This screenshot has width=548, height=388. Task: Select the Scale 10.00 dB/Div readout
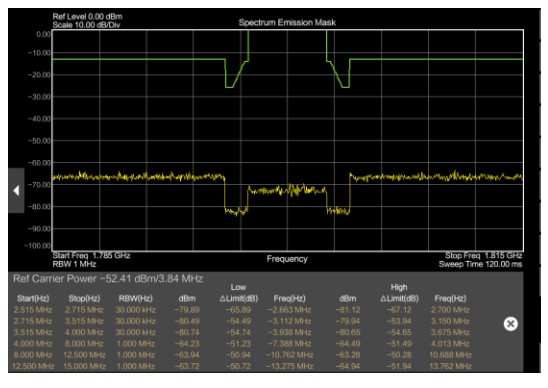pos(86,25)
